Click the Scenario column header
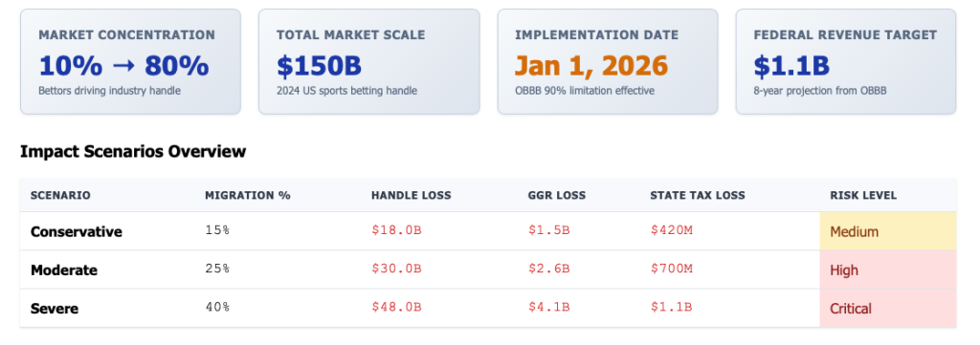 60,195
